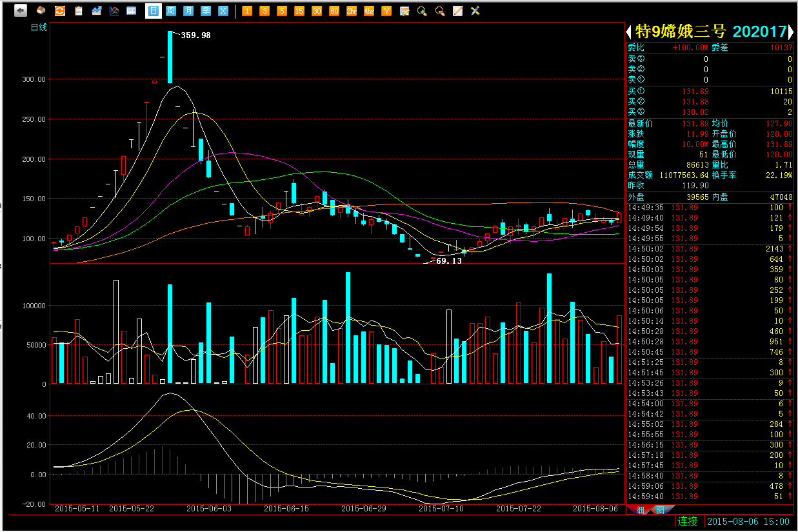Click the zoom in magnifier icon
The width and height of the screenshot is (798, 532).
[x=422, y=11]
